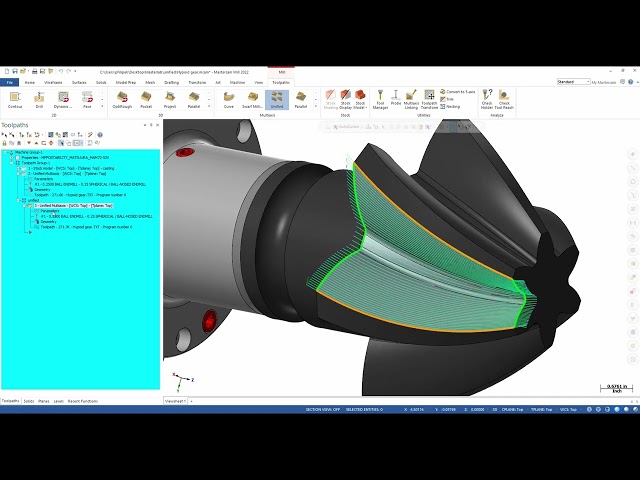Viewport: 640px width, 480px height.
Task: Click the Toolpaths panel help icon
Action: tap(100, 135)
